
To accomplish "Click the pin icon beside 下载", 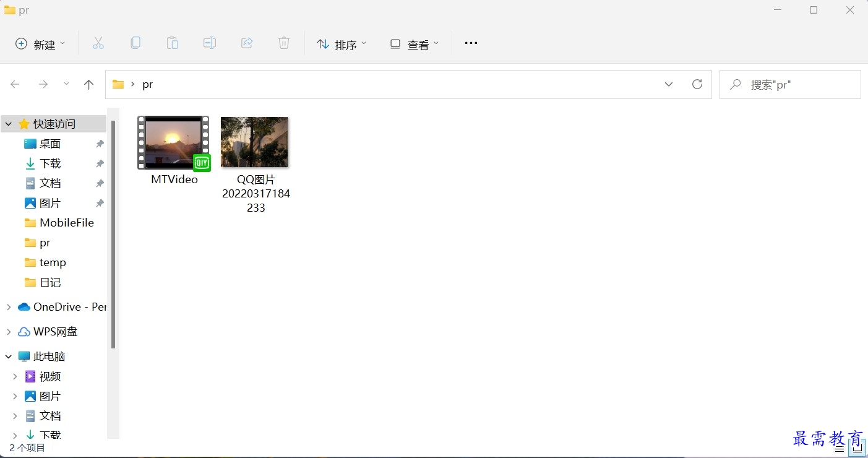I will pos(100,163).
